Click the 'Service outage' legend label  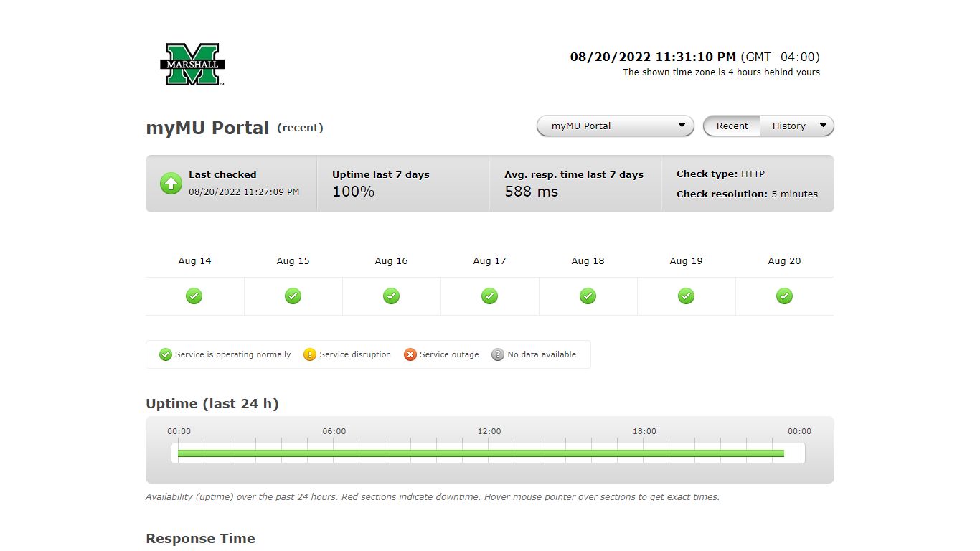point(449,354)
